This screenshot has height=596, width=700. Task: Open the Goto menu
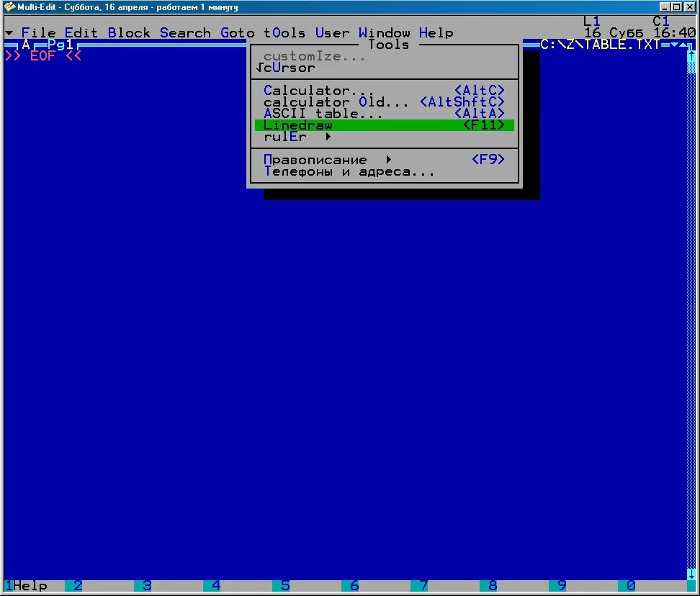coord(237,33)
